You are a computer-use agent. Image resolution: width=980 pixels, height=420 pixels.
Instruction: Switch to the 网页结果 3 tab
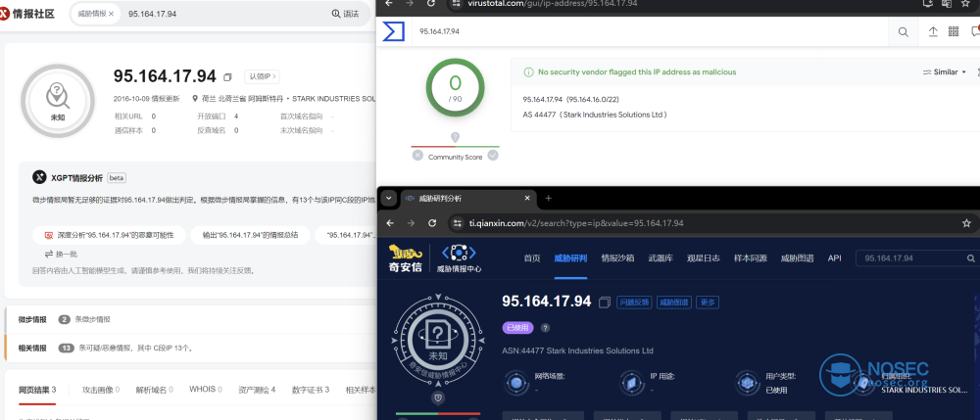coord(37,390)
